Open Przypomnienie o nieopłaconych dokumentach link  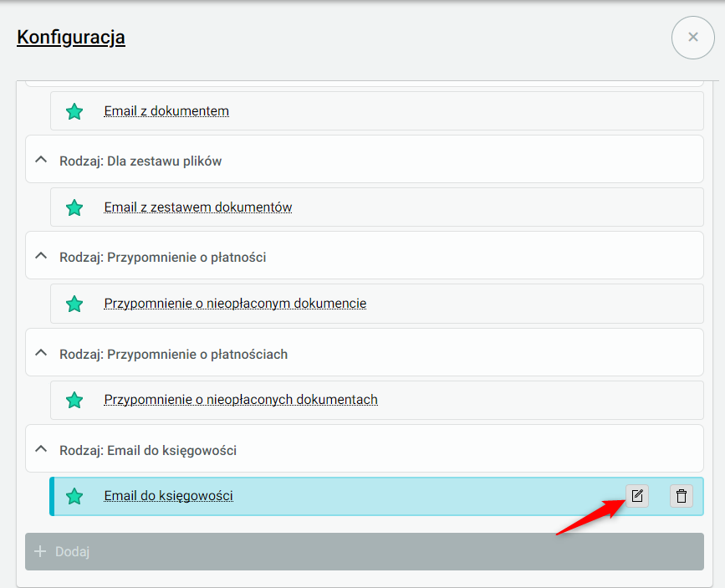(241, 400)
